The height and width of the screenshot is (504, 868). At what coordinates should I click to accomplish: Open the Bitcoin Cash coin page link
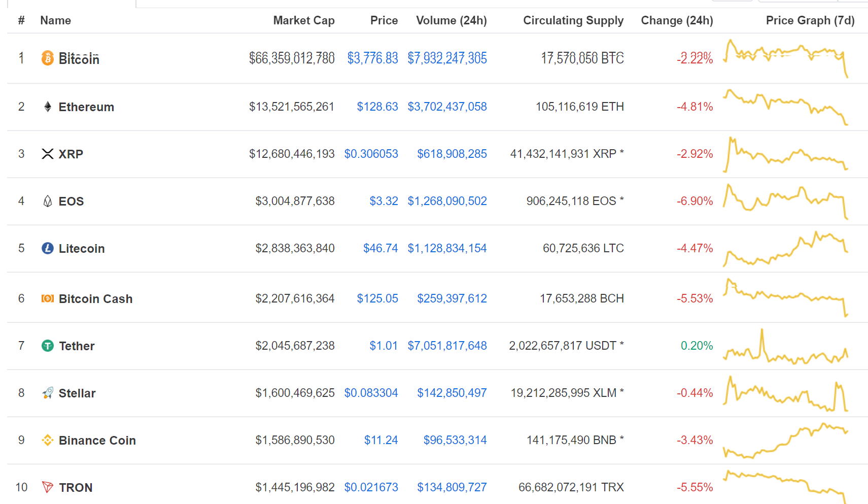[x=96, y=299]
